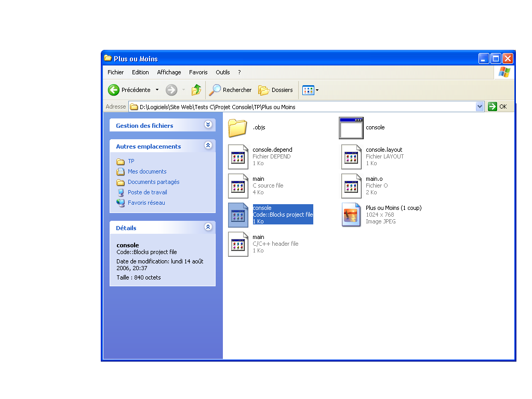Select the console executable file icon
This screenshot has height=399, width=532.
point(351,128)
